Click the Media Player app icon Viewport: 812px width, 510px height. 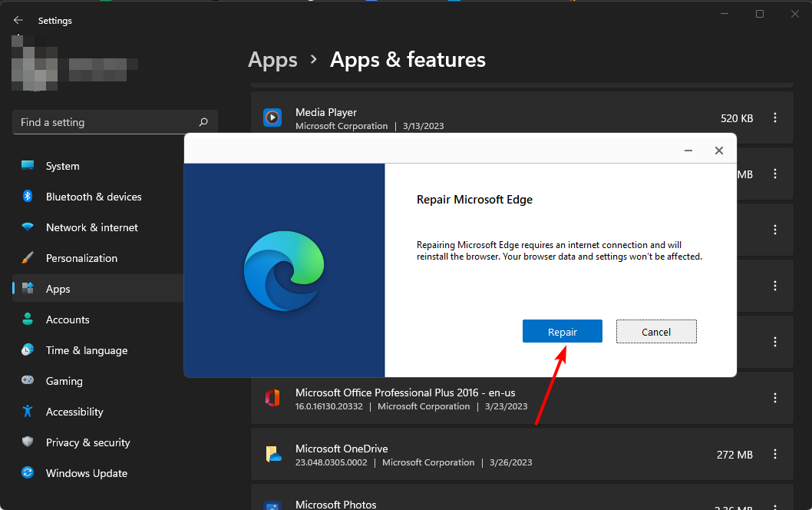click(x=272, y=118)
